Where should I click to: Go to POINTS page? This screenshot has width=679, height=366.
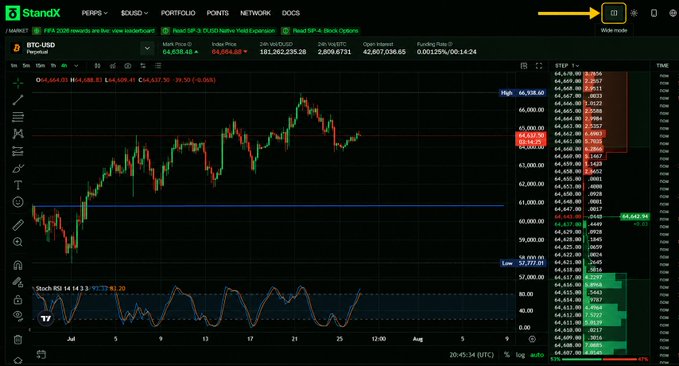pos(217,13)
